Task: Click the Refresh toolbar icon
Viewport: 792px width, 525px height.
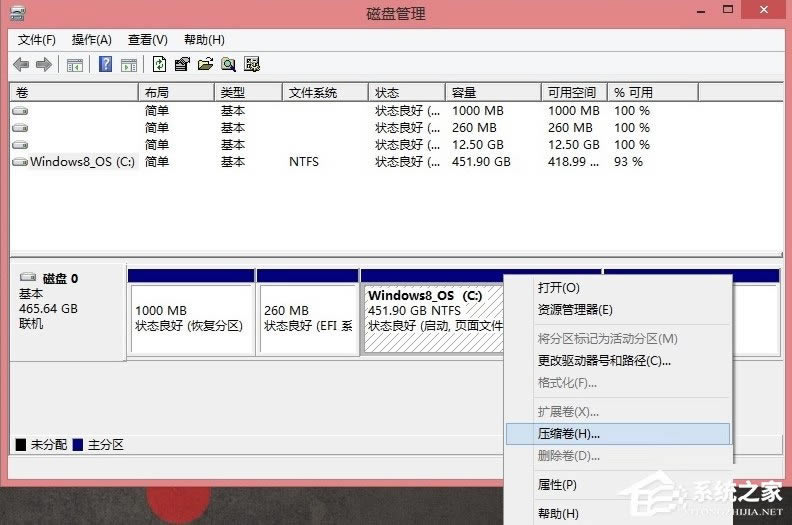Action: pos(159,65)
